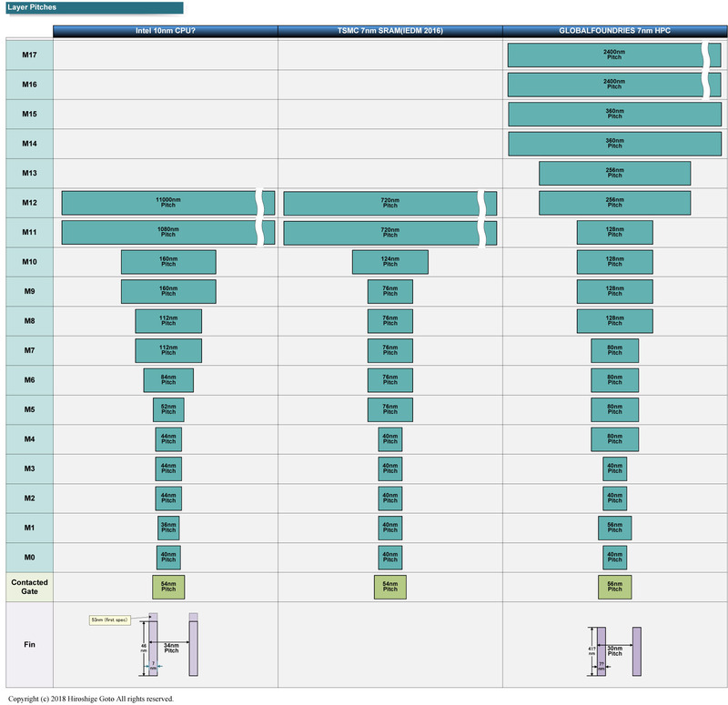Click the "Contacted Gate" row label

[29, 587]
